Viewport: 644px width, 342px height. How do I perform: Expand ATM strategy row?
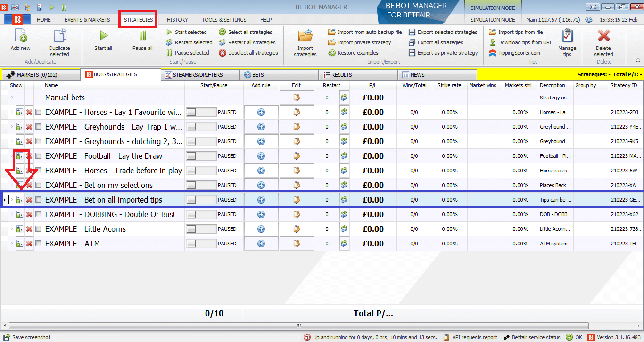12,244
